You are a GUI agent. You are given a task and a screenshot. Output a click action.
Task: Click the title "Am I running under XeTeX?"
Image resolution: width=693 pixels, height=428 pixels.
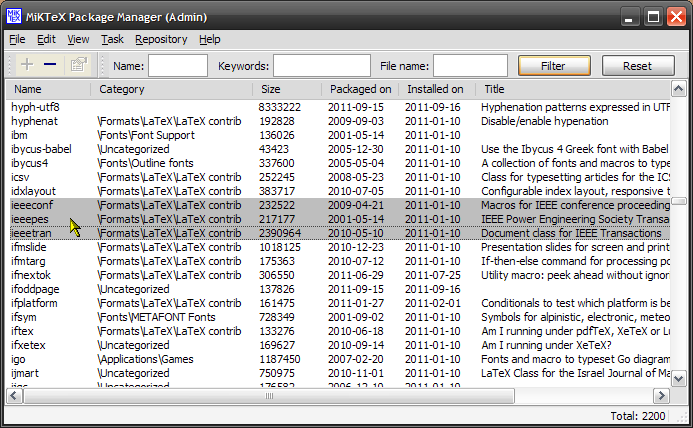click(x=546, y=345)
